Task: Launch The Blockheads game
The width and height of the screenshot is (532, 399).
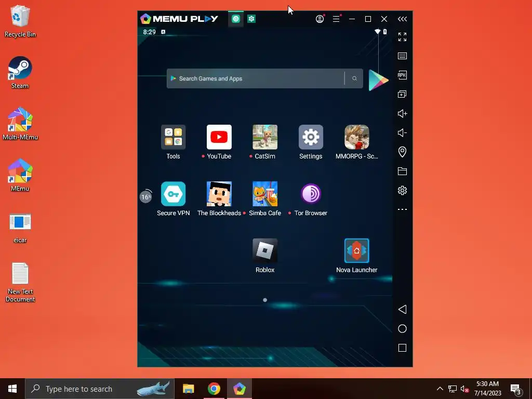Action: coord(219,194)
